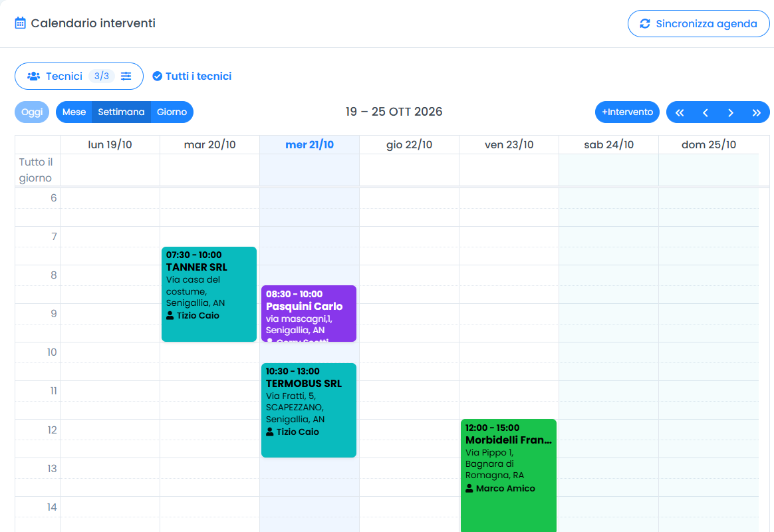Viewport: 774px width, 532px height.
Task: Open the technician filter sliders icon
Action: click(x=126, y=76)
